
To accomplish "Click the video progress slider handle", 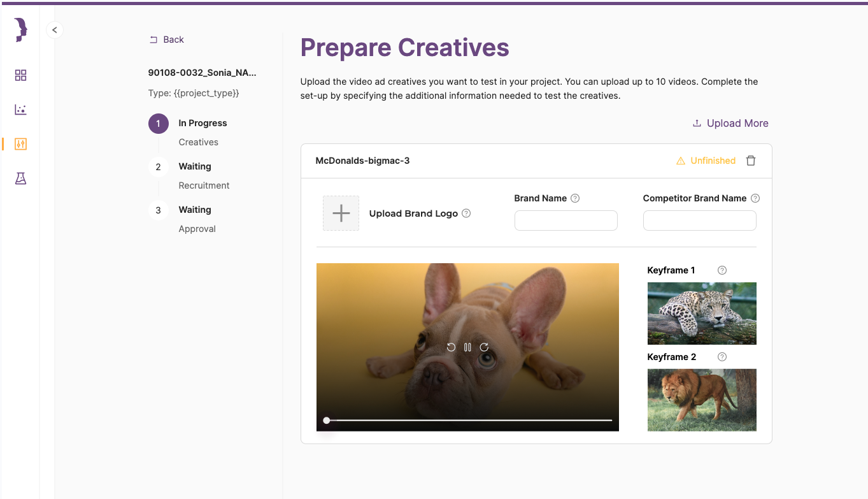I will point(327,421).
